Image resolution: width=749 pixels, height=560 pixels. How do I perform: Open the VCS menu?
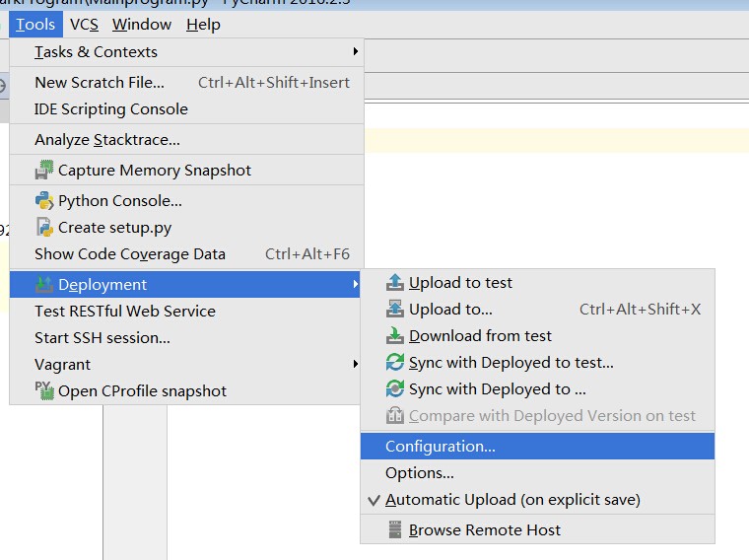[x=84, y=25]
